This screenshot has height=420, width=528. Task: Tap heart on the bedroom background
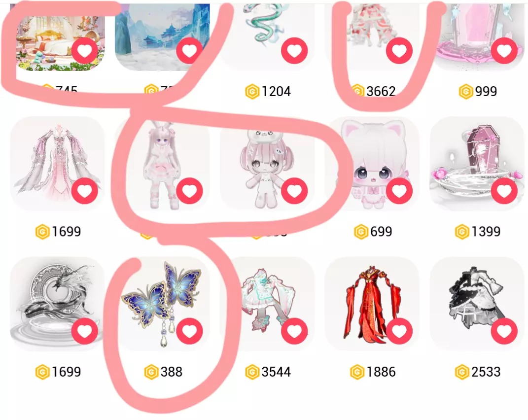[x=84, y=51]
